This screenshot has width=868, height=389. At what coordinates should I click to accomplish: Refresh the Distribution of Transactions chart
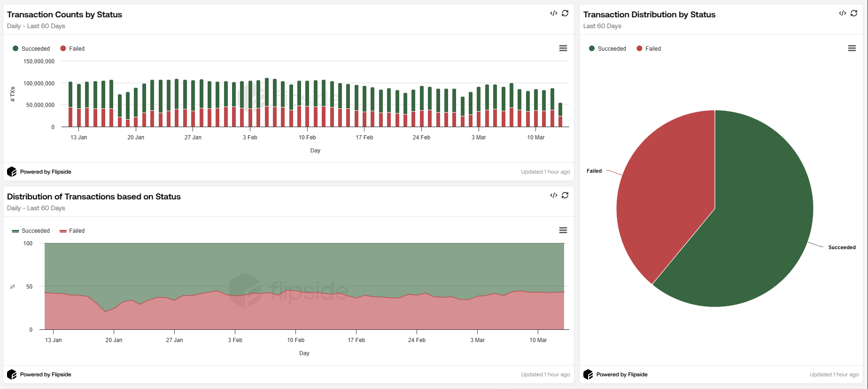click(x=565, y=195)
